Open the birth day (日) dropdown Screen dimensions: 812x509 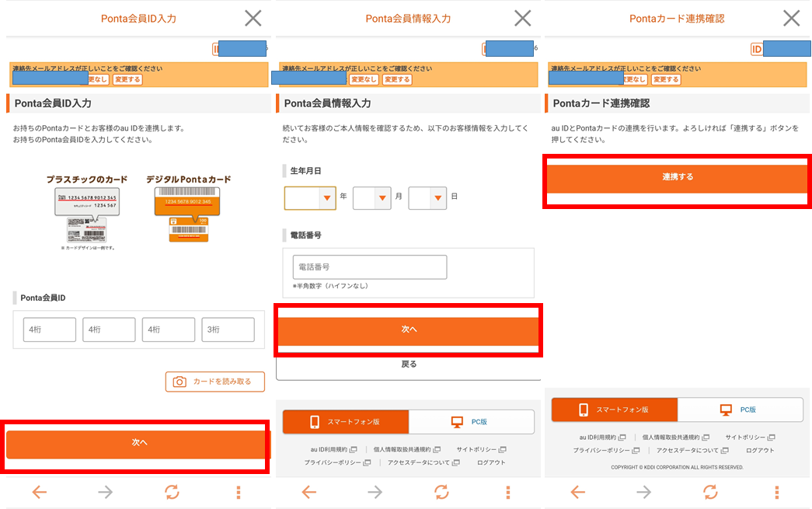pos(427,198)
